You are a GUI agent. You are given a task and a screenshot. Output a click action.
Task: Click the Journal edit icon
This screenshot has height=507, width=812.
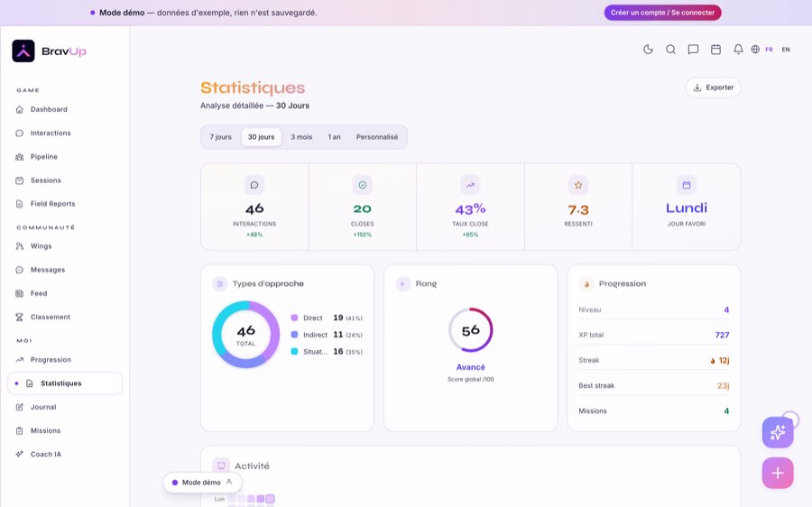[20, 407]
